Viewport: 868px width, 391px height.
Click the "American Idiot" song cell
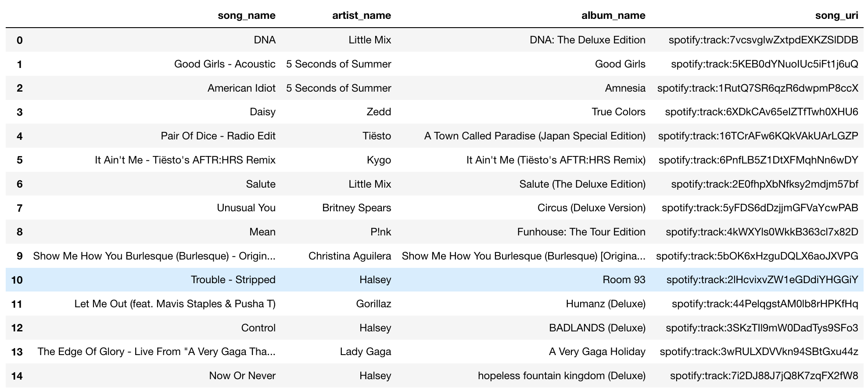click(x=241, y=88)
